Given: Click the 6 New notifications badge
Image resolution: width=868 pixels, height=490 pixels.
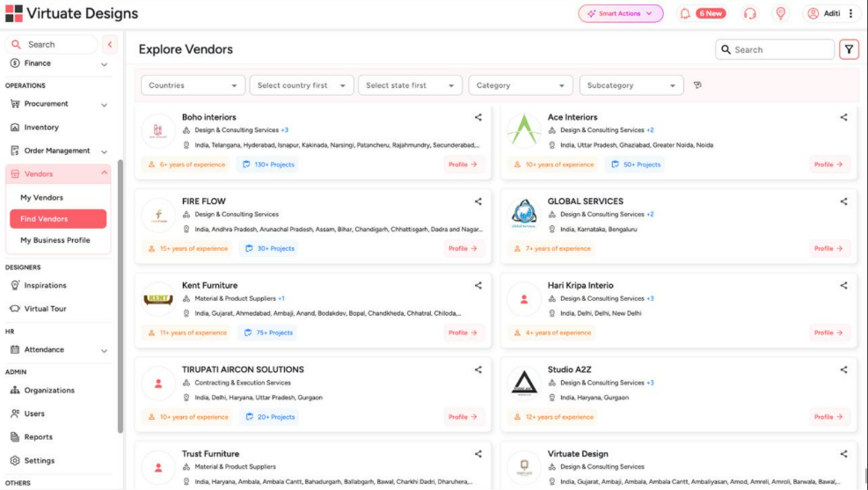Looking at the screenshot, I should [711, 13].
